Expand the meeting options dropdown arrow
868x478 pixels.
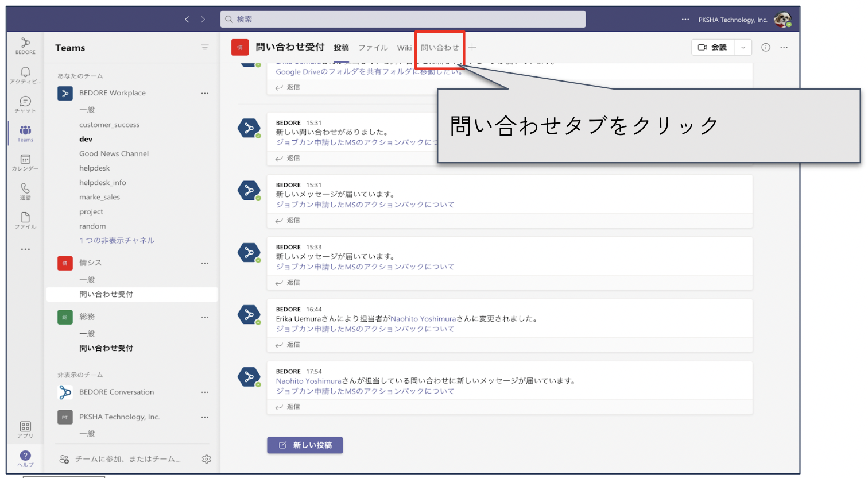point(743,47)
